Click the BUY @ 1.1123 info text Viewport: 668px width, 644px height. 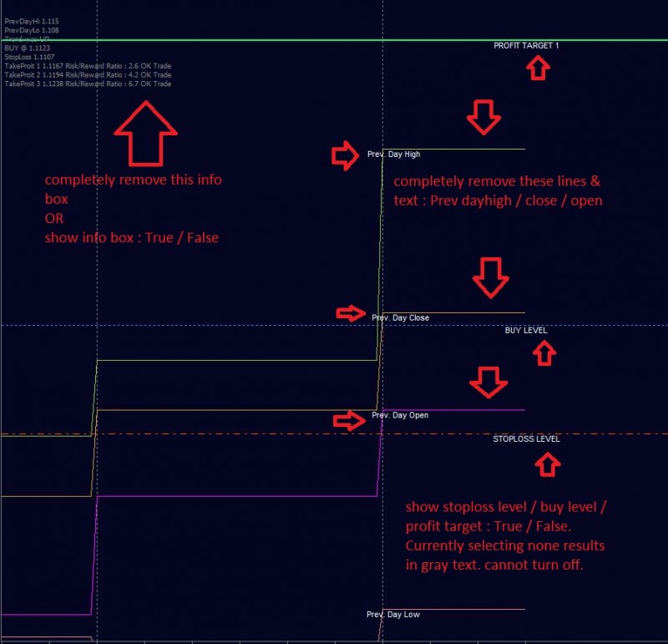point(28,48)
